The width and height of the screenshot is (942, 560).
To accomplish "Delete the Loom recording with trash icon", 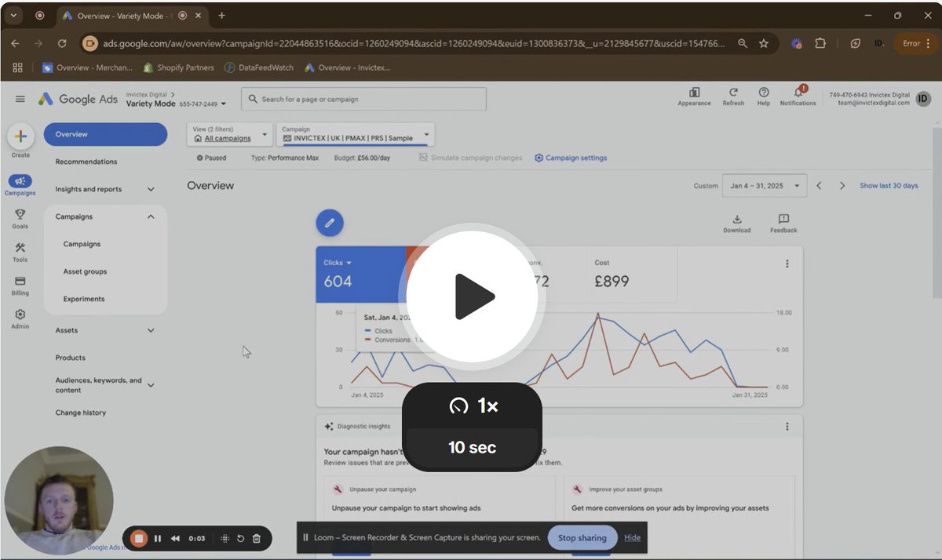I will click(x=257, y=539).
